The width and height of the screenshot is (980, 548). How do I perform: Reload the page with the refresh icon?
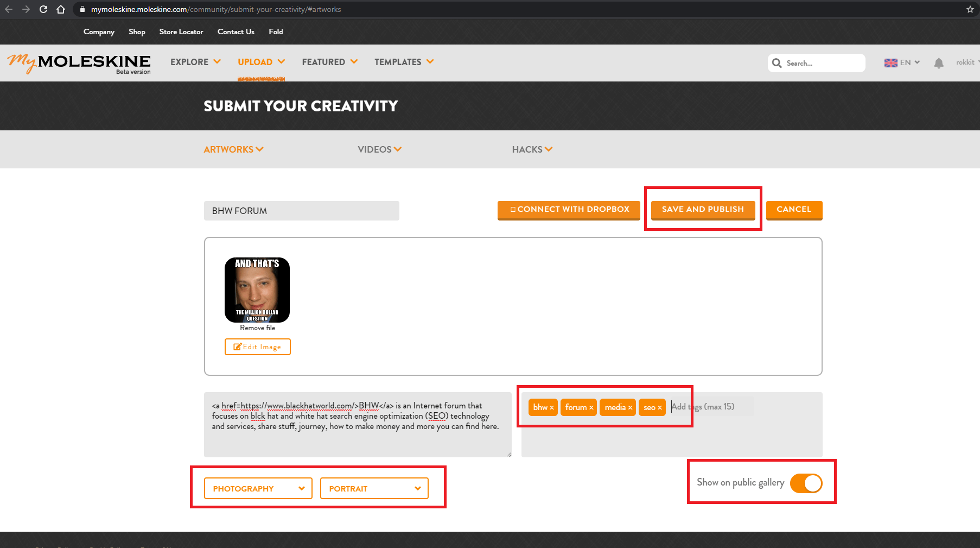[43, 9]
